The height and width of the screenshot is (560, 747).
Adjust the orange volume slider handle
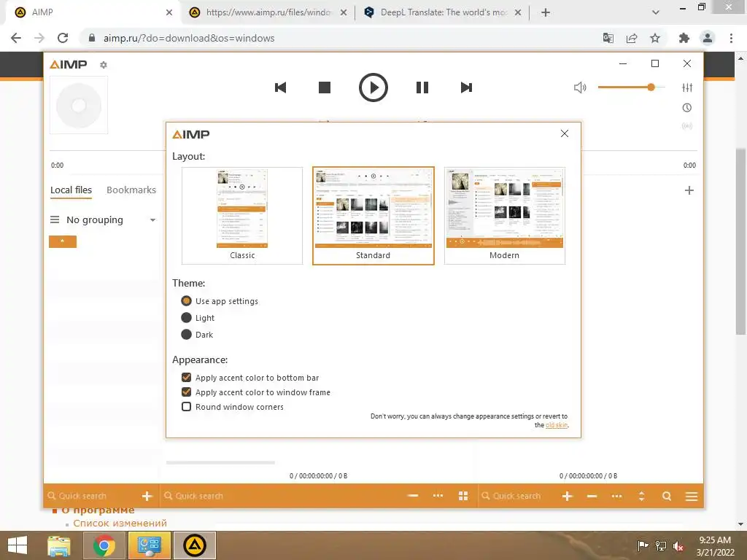(x=651, y=87)
